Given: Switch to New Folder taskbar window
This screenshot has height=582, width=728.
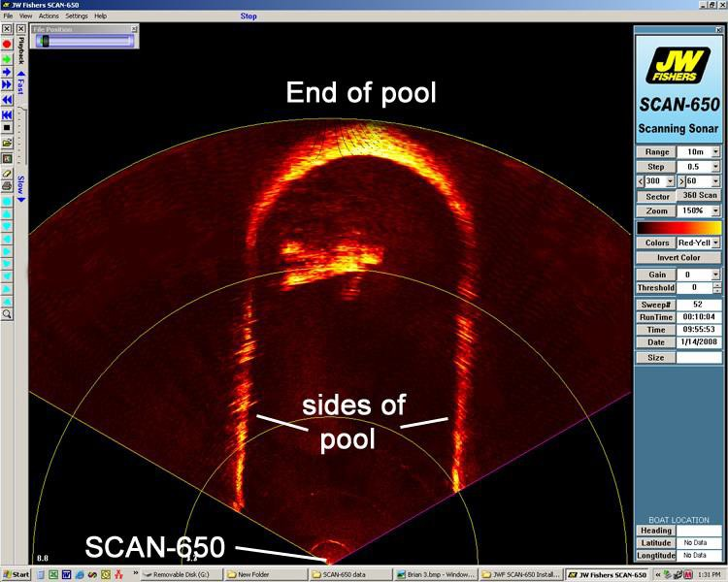Looking at the screenshot, I should click(x=266, y=574).
